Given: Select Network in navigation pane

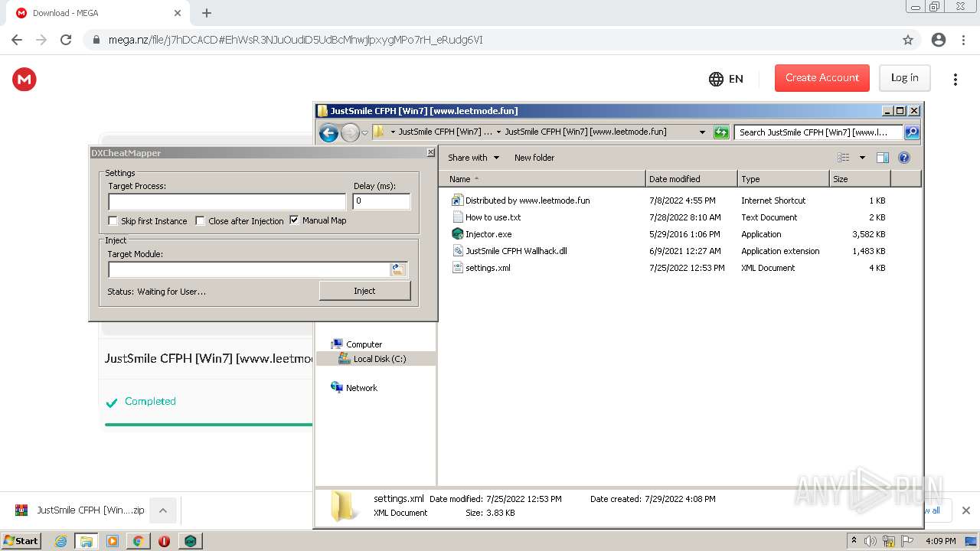Looking at the screenshot, I should (x=361, y=388).
